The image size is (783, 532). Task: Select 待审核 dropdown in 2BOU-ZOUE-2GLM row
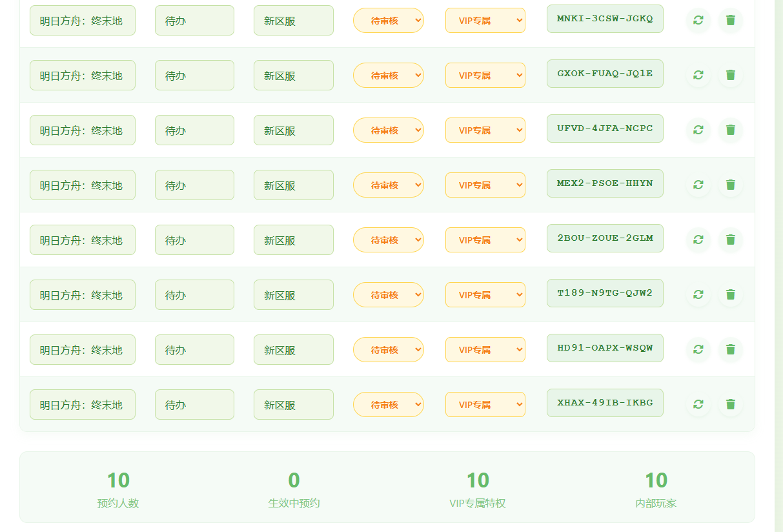389,240
